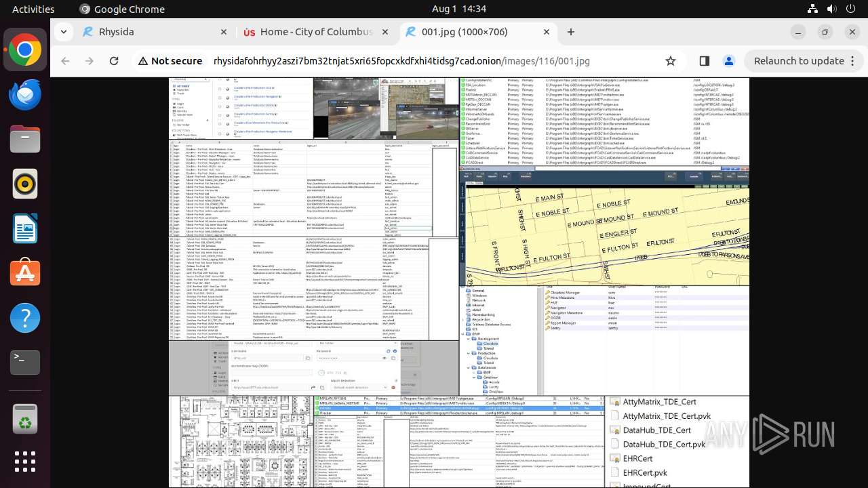Click the displayed 001.jpg image
868x488 pixels.
(x=459, y=283)
